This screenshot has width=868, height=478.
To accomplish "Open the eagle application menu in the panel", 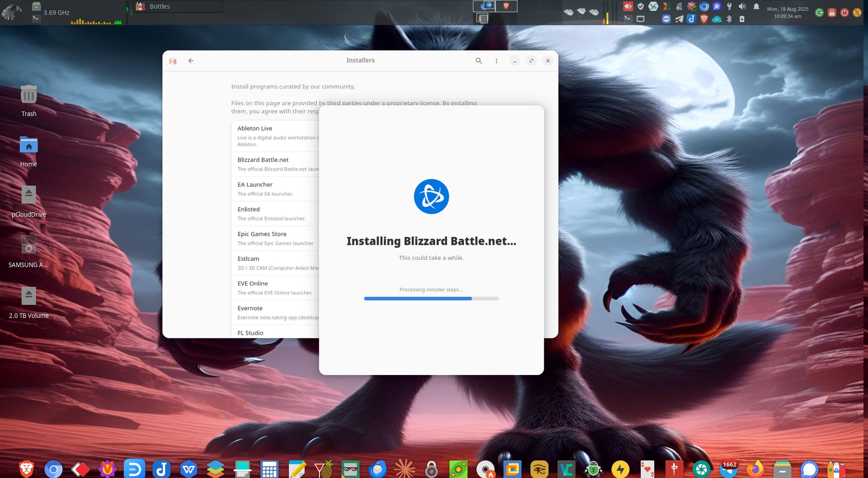I will coord(12,12).
